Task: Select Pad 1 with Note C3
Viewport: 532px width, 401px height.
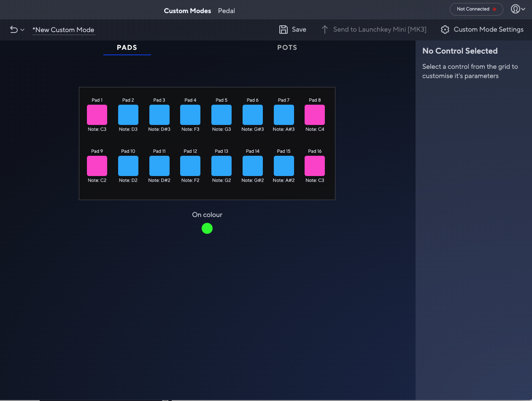Action: pos(97,115)
